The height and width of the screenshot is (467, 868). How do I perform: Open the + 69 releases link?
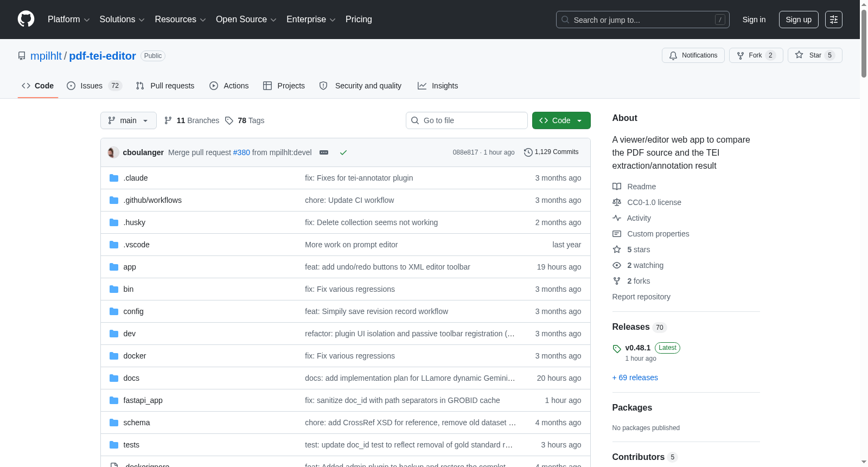tap(635, 378)
